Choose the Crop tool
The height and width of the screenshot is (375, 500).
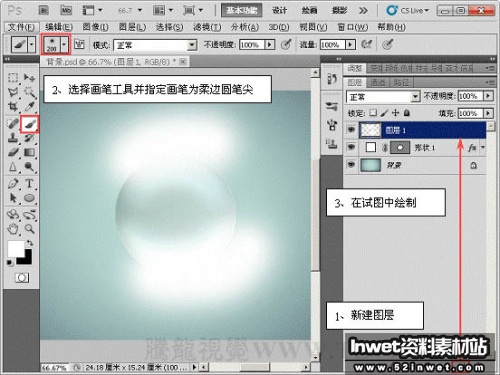tap(13, 107)
